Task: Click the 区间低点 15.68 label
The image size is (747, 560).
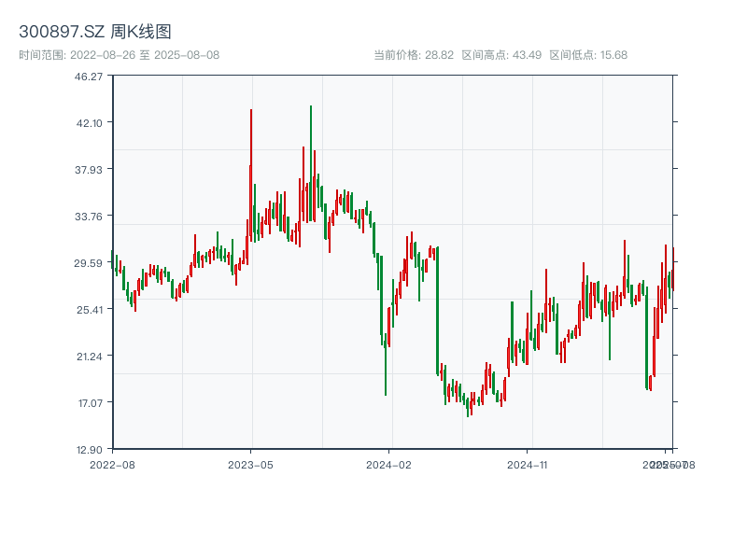Action: click(x=588, y=55)
